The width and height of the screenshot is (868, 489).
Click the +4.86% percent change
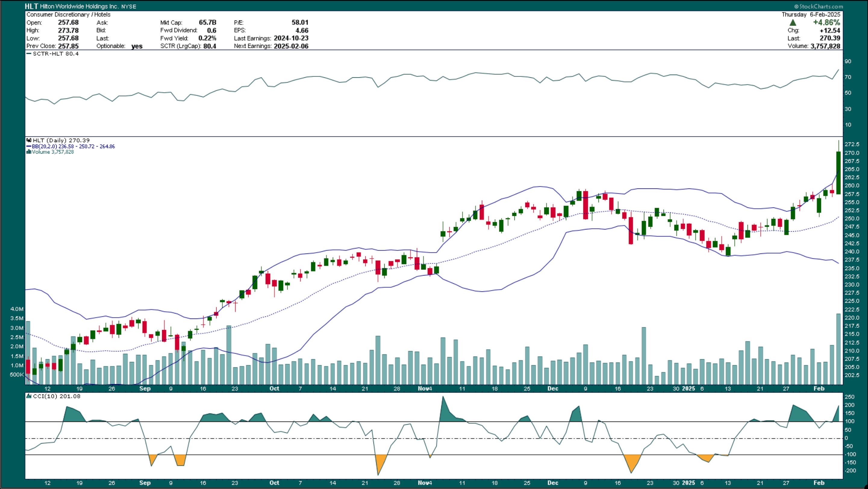coord(826,23)
